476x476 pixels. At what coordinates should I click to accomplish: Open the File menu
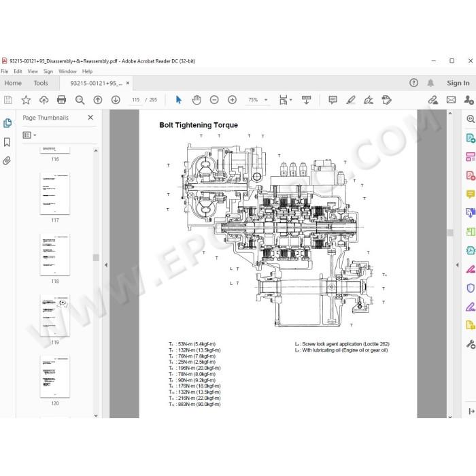coord(5,71)
